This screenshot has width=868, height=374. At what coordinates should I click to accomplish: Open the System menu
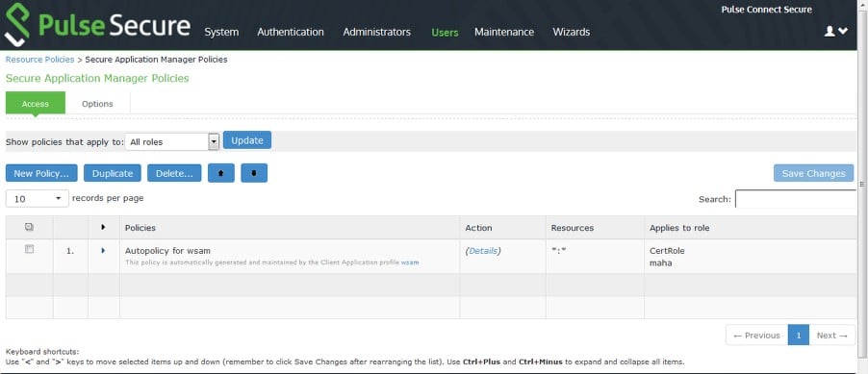coord(221,32)
